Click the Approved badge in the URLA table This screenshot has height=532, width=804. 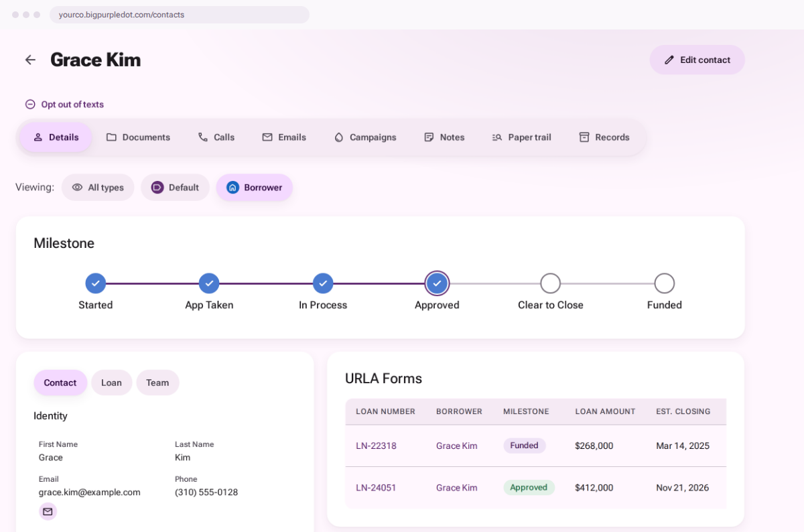(x=529, y=488)
